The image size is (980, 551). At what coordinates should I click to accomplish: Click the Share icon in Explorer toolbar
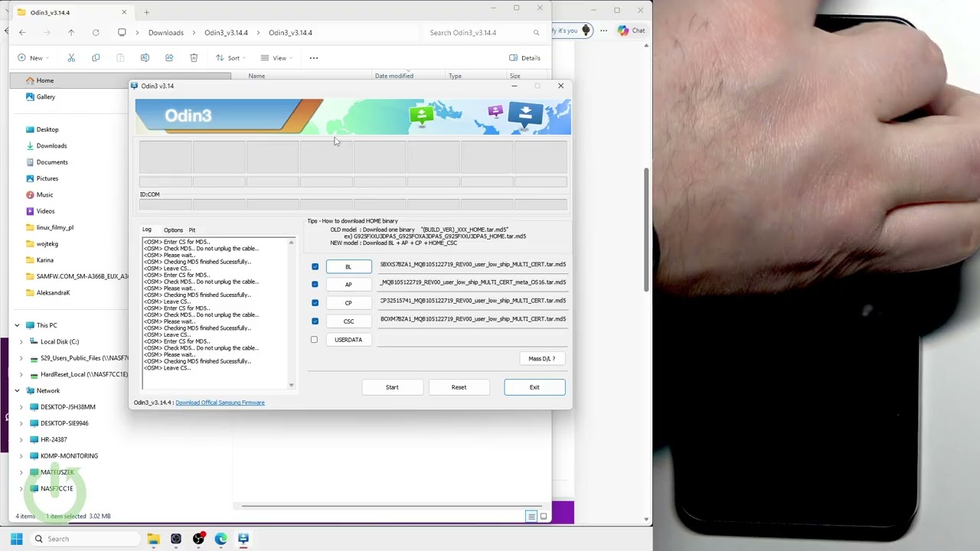[x=169, y=58]
